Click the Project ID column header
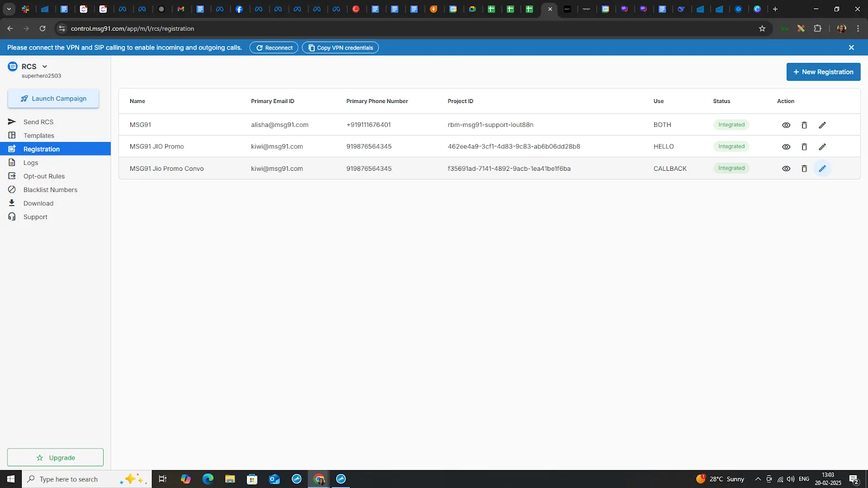The width and height of the screenshot is (868, 488). click(x=460, y=101)
